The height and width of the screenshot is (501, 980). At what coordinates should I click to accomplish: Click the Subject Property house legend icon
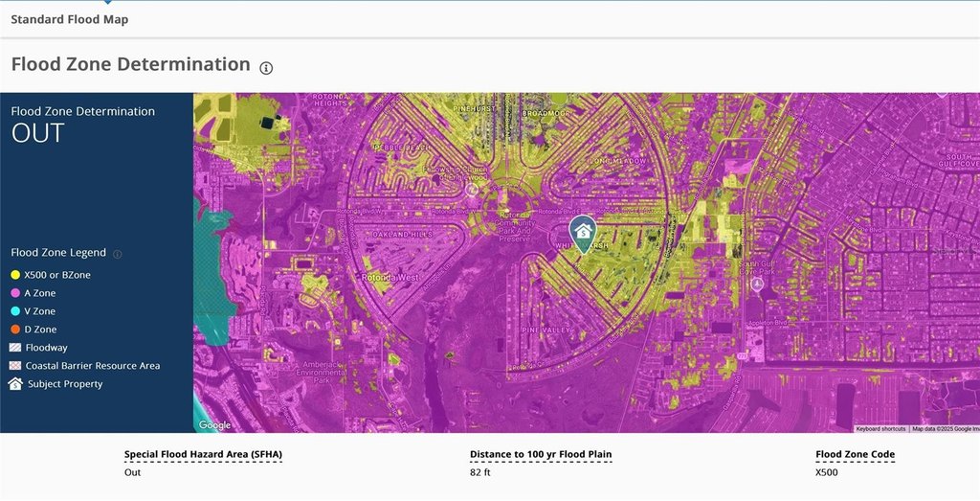point(15,384)
